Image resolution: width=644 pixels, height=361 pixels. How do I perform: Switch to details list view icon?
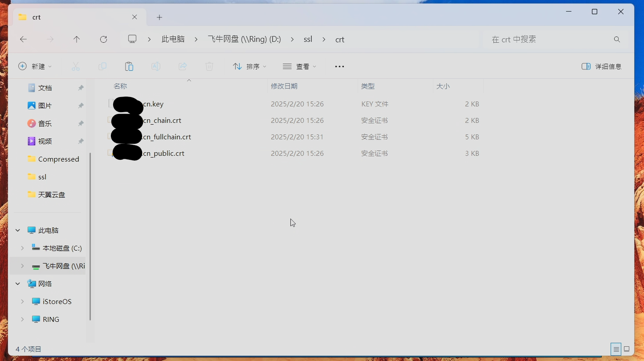click(x=616, y=349)
